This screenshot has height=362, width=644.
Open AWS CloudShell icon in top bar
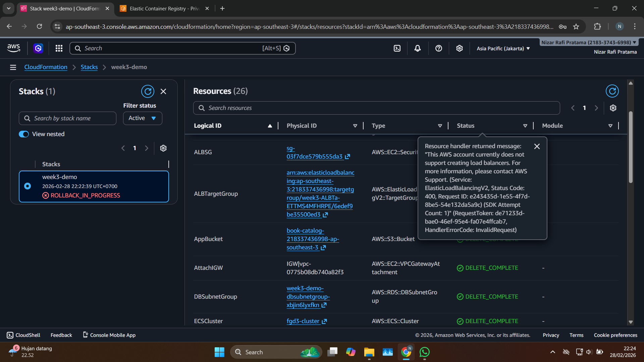pyautogui.click(x=397, y=48)
